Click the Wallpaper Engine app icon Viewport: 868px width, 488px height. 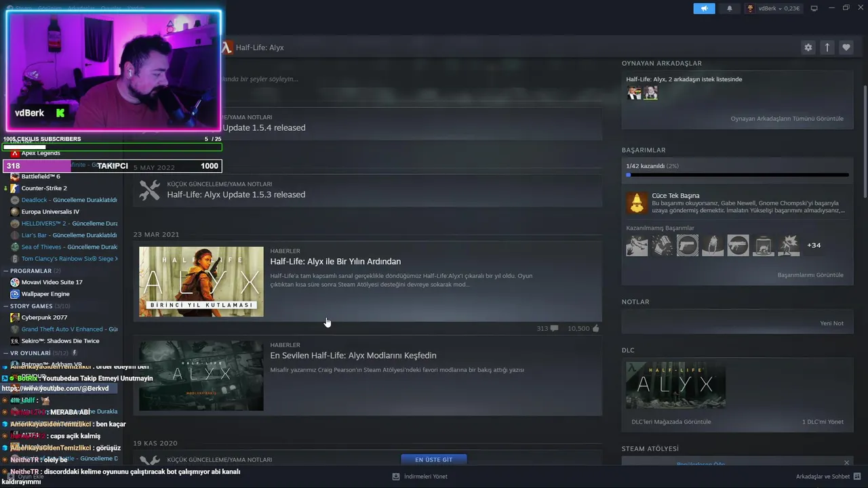[15, 294]
